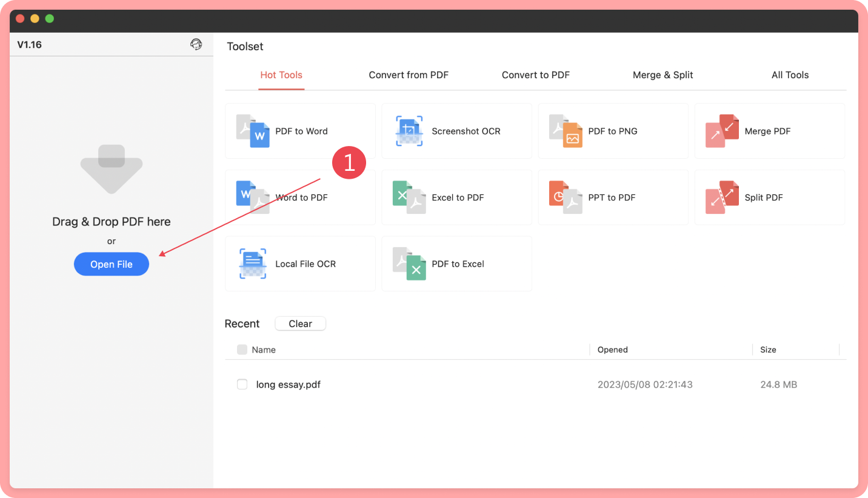This screenshot has height=498, width=868.
Task: Check the long essay.pdf checkbox
Action: point(242,384)
